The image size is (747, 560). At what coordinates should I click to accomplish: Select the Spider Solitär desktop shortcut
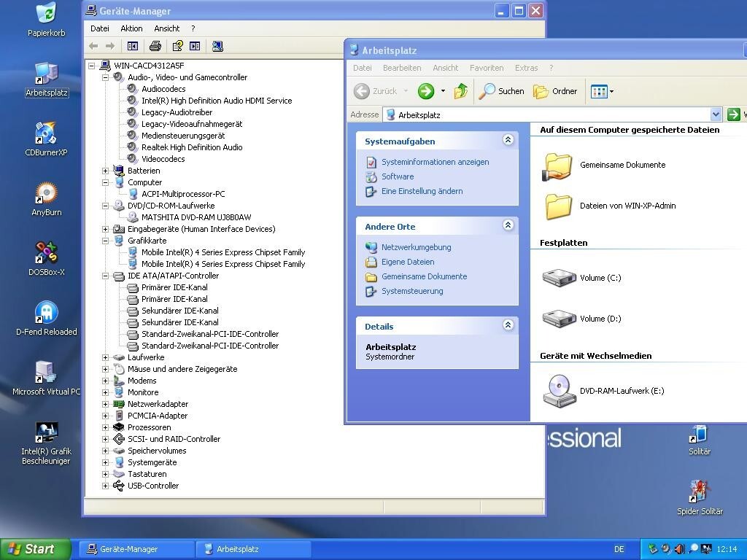tap(700, 498)
